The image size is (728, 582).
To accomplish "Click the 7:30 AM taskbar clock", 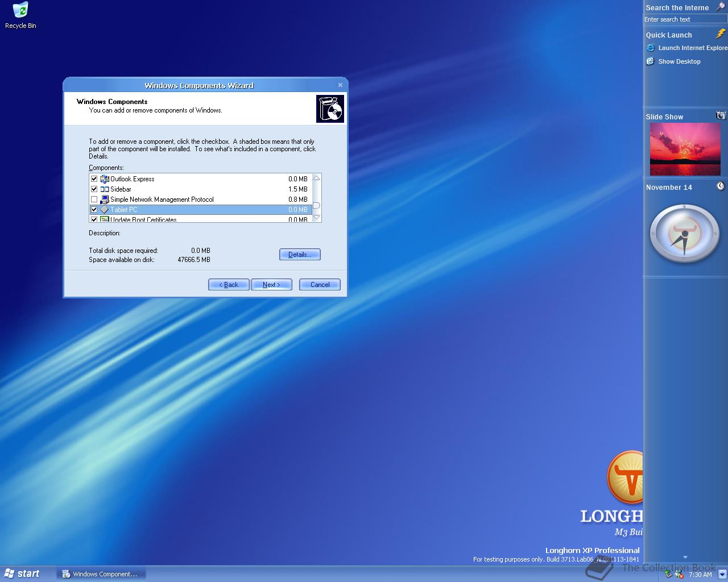I will pyautogui.click(x=700, y=575).
